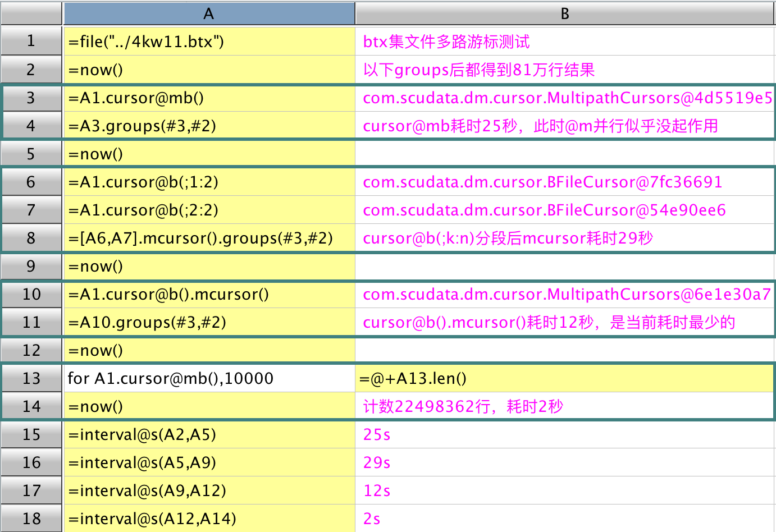Click the BFileCursor@54e90ee6 cell

coord(565,209)
